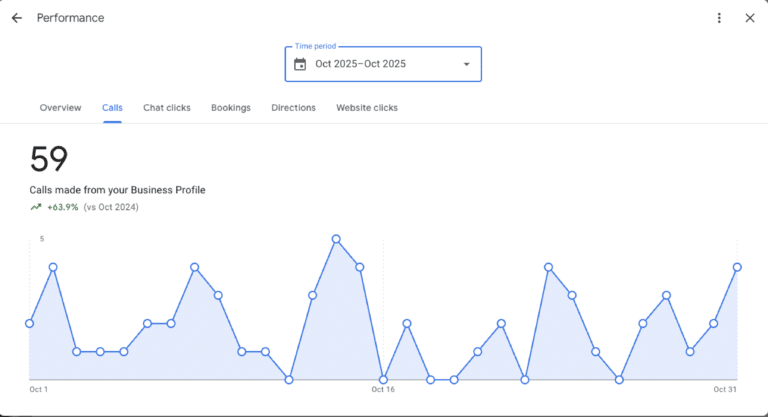Click the first data point above Oct 1
Image resolution: width=768 pixels, height=417 pixels.
[30, 323]
